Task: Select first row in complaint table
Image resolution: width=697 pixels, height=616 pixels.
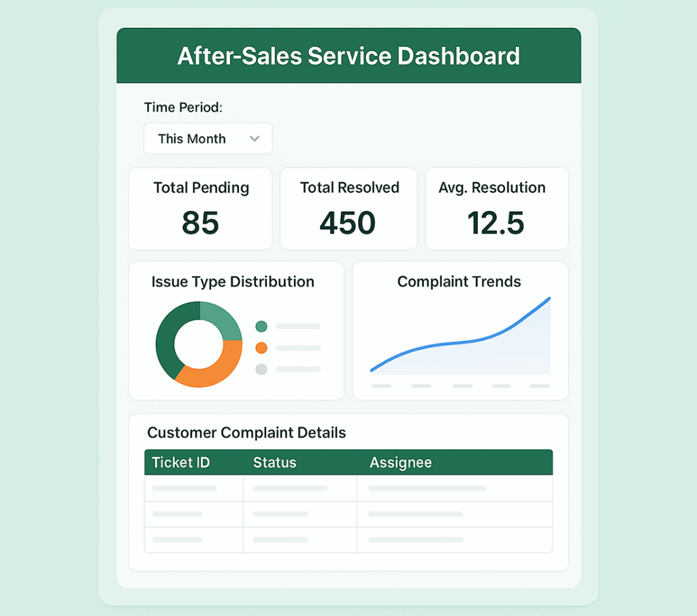Action: click(x=348, y=488)
